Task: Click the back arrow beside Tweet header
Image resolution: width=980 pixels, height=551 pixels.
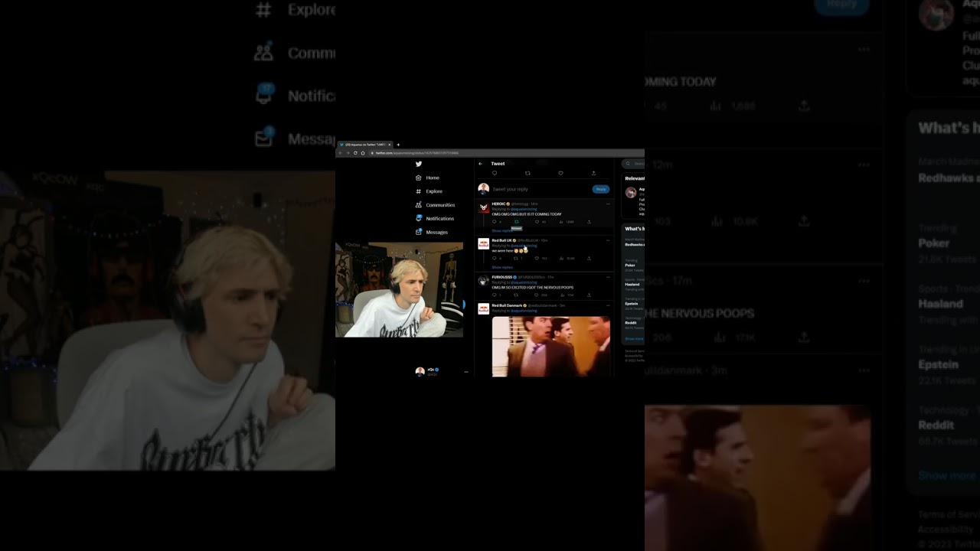Action: pyautogui.click(x=480, y=164)
